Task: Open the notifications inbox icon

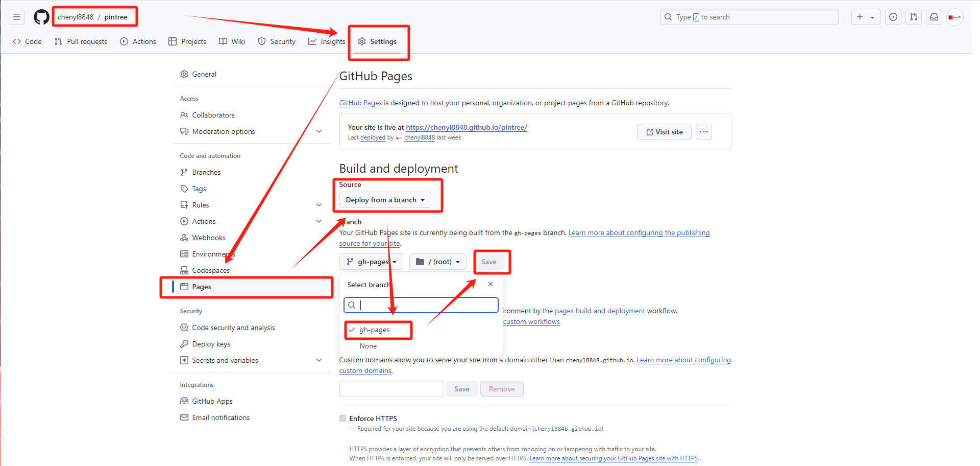Action: pos(934,17)
